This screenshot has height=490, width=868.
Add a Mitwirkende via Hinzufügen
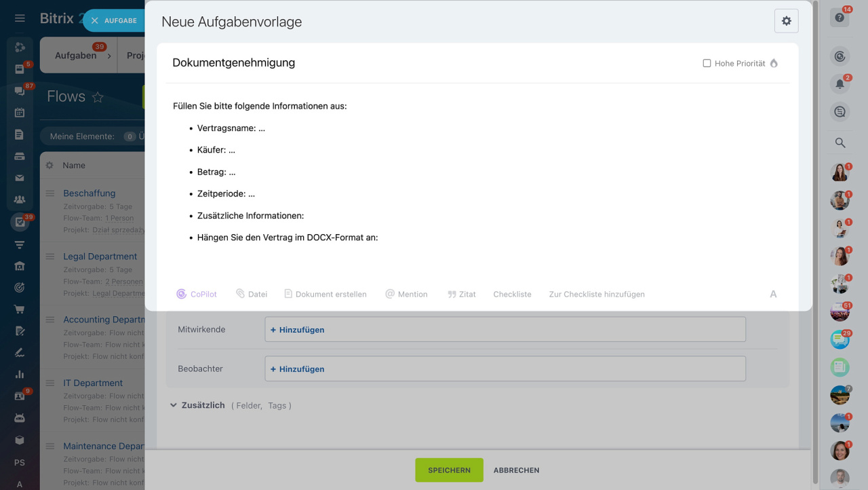pos(298,329)
